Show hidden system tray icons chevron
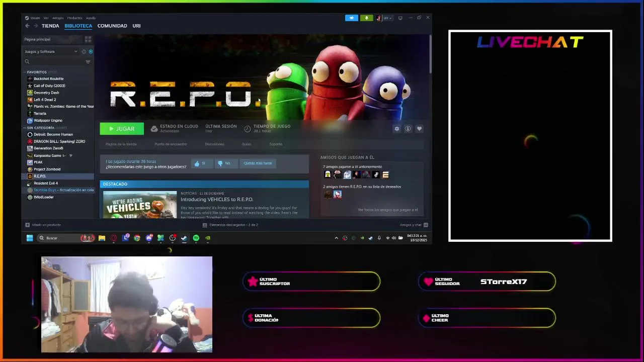 336,238
